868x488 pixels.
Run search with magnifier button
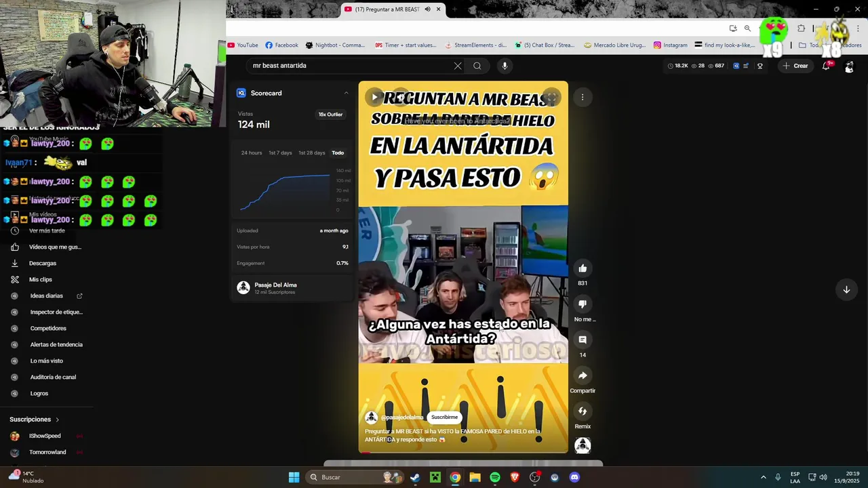tap(477, 66)
